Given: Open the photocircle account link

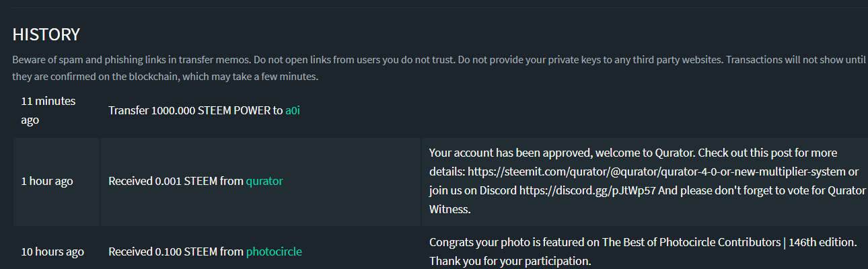Looking at the screenshot, I should (274, 252).
